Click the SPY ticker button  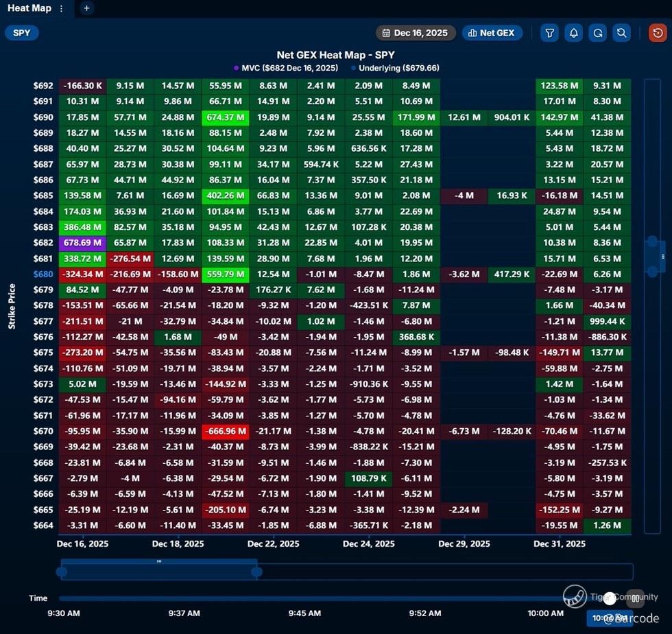(22, 33)
